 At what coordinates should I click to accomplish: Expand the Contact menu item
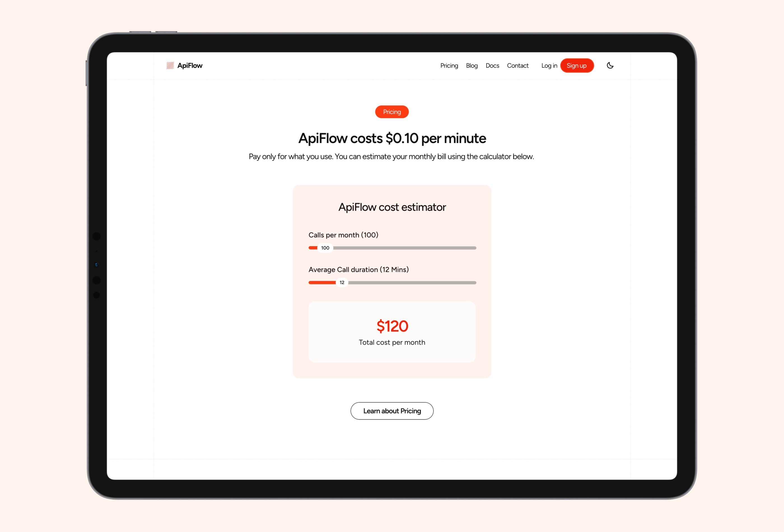tap(517, 65)
